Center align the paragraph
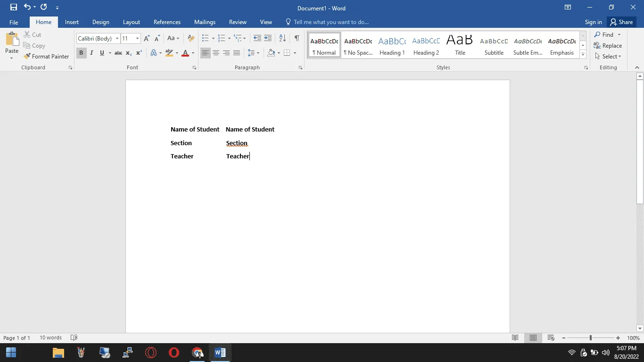The image size is (644, 362). (216, 53)
